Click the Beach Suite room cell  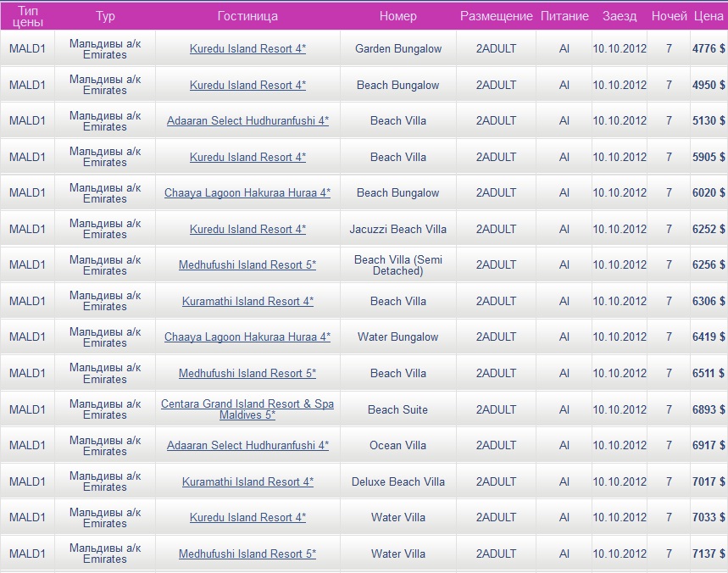tap(398, 409)
